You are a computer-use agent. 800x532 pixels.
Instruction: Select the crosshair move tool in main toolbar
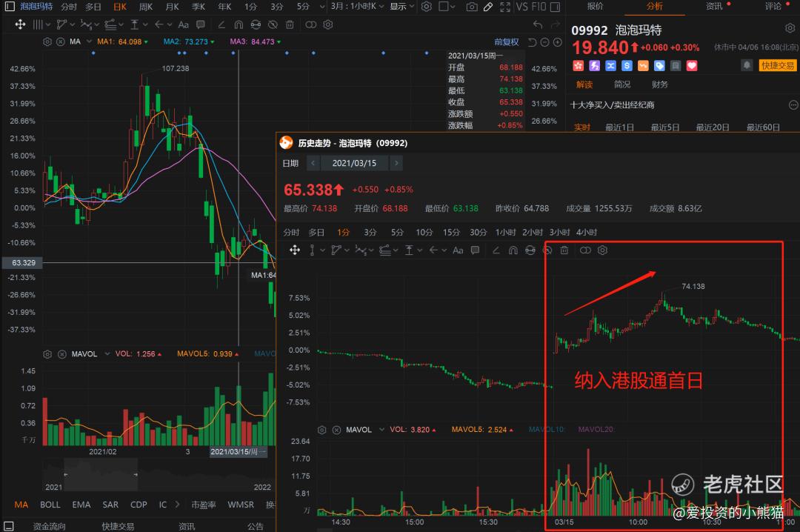tap(20, 24)
